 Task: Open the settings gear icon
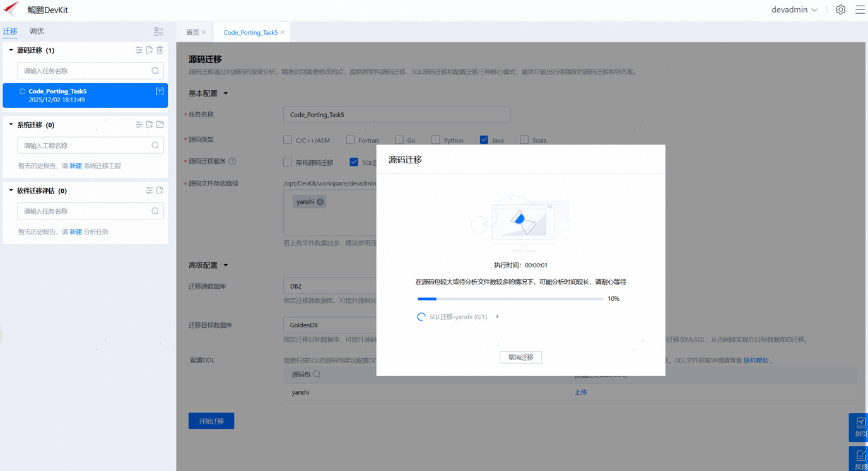pyautogui.click(x=840, y=9)
